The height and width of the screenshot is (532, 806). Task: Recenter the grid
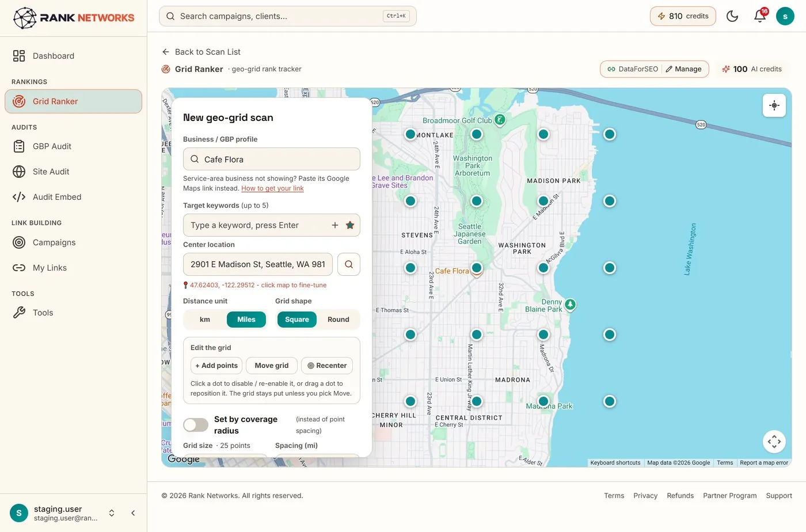point(327,366)
